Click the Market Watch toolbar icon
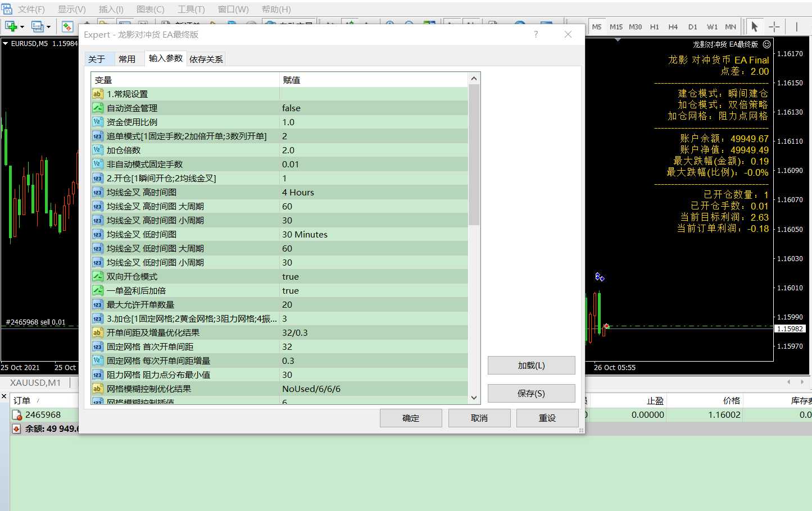The width and height of the screenshot is (812, 511). click(67, 26)
